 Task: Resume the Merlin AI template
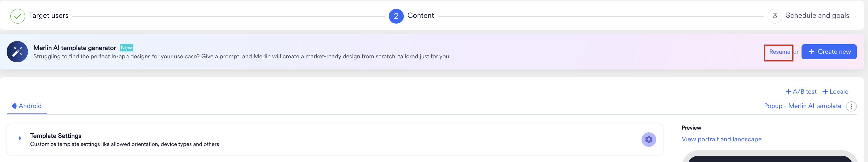[x=779, y=52]
